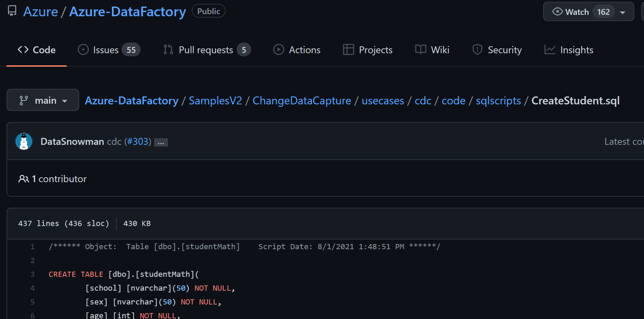644x319 pixels.
Task: Open the Pull requests tab
Action: tap(207, 50)
